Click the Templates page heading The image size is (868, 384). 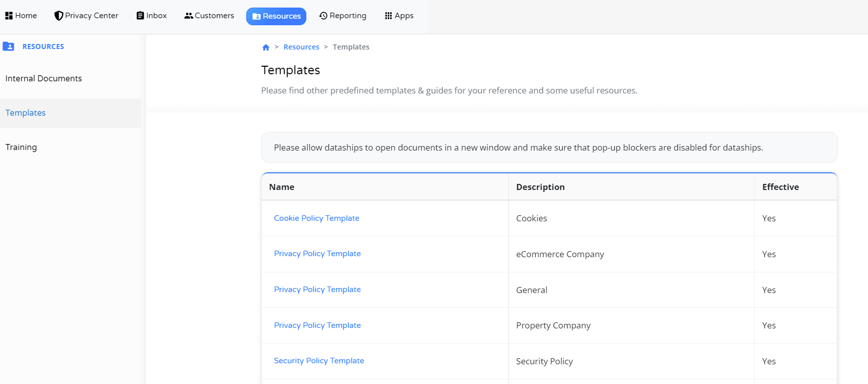(291, 70)
